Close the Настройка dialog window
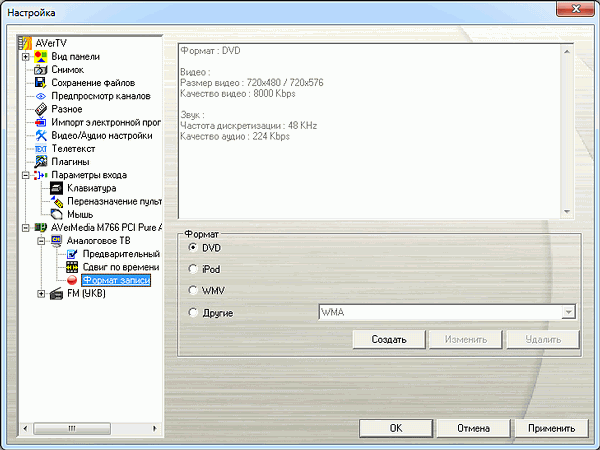 pyautogui.click(x=575, y=8)
